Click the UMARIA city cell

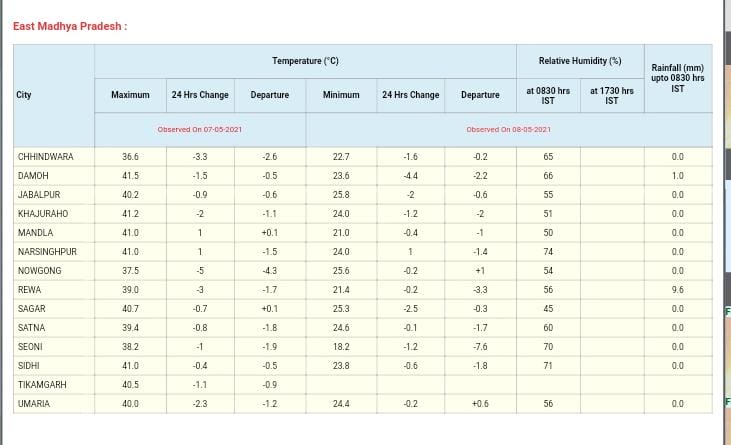[34, 404]
